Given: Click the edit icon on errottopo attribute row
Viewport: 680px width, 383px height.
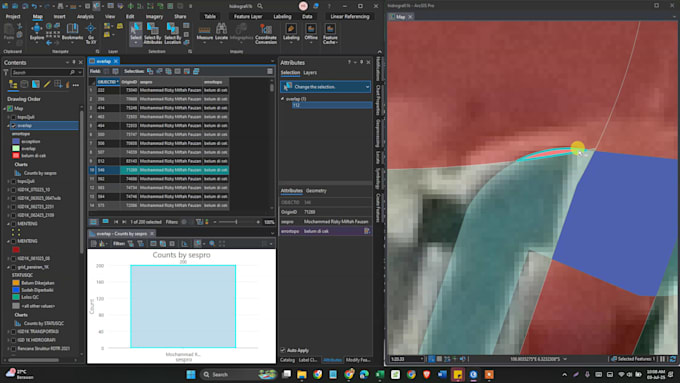Looking at the screenshot, I should (x=367, y=231).
